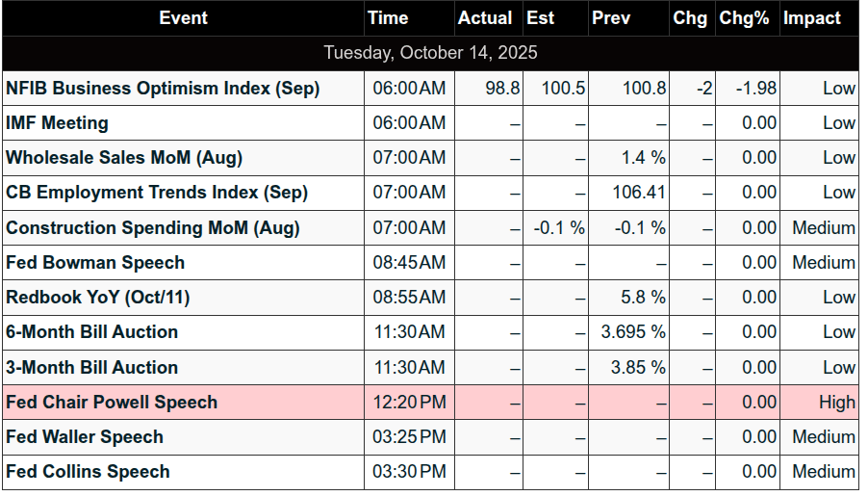The height and width of the screenshot is (496, 868).
Task: Select Wholesale Sales MoM (Aug) row
Action: (124, 158)
